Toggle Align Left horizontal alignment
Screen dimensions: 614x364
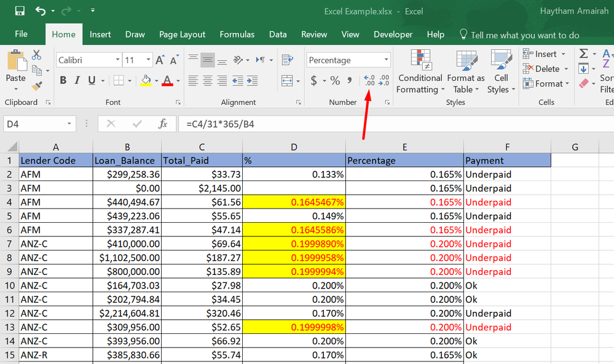(x=193, y=80)
